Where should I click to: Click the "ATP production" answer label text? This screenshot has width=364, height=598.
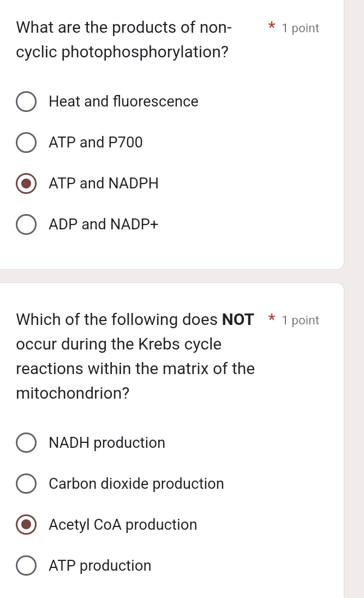pos(100,565)
